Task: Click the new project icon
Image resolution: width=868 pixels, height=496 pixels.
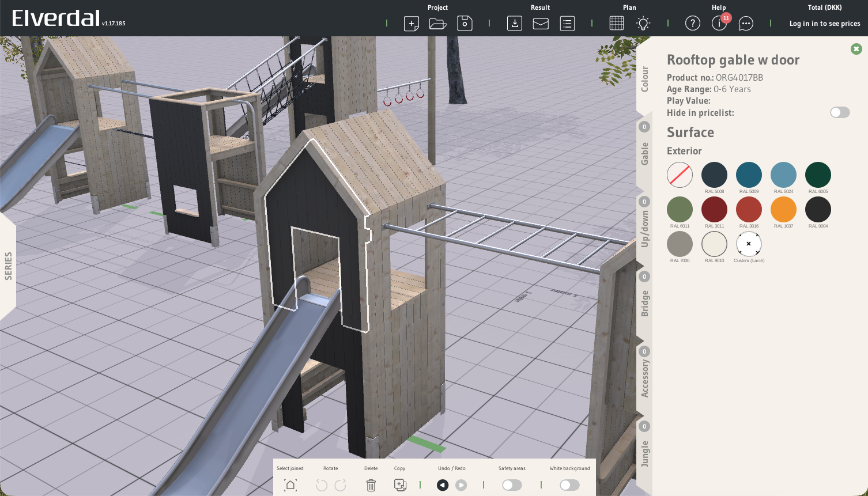Action: click(x=412, y=24)
